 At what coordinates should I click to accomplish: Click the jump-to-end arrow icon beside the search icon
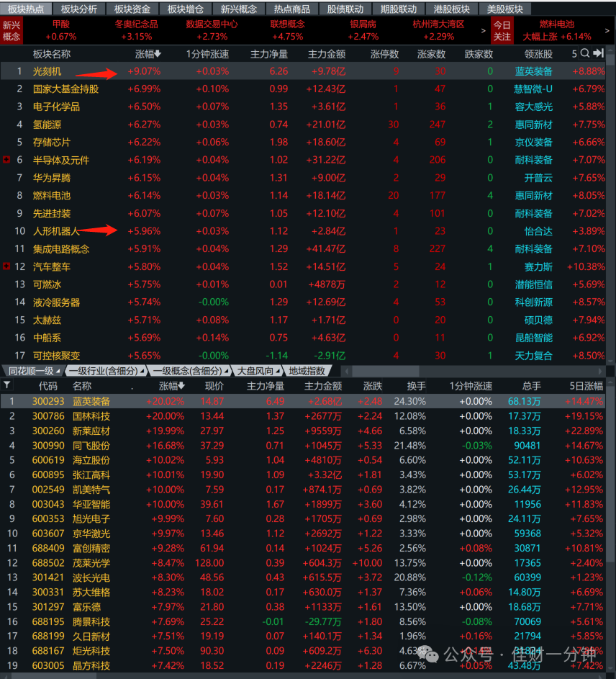click(599, 53)
